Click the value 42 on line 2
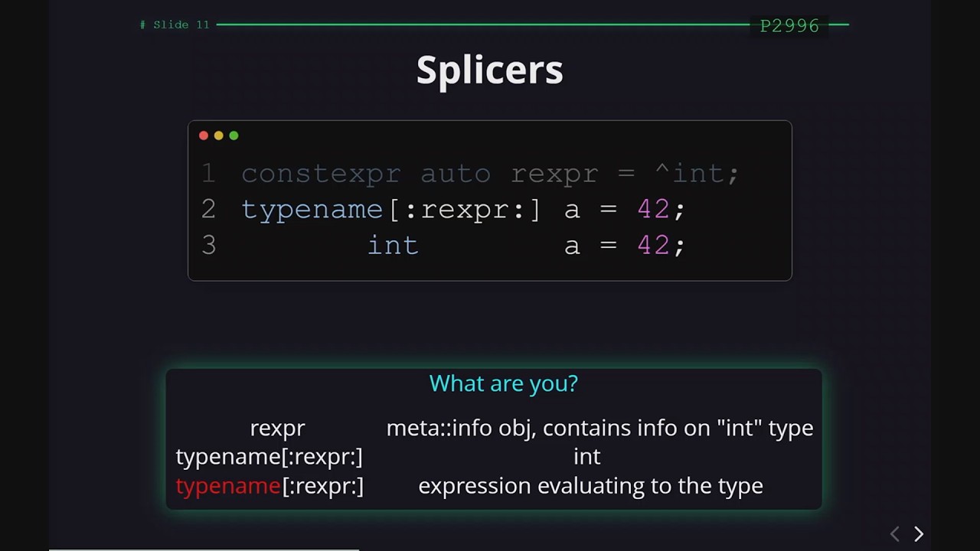This screenshot has height=551, width=980. (x=653, y=209)
